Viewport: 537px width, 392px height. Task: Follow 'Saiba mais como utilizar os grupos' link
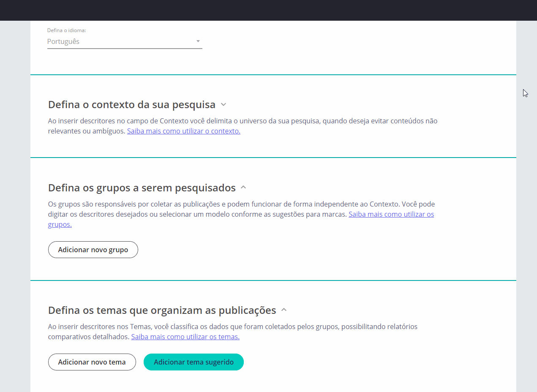[391, 214]
